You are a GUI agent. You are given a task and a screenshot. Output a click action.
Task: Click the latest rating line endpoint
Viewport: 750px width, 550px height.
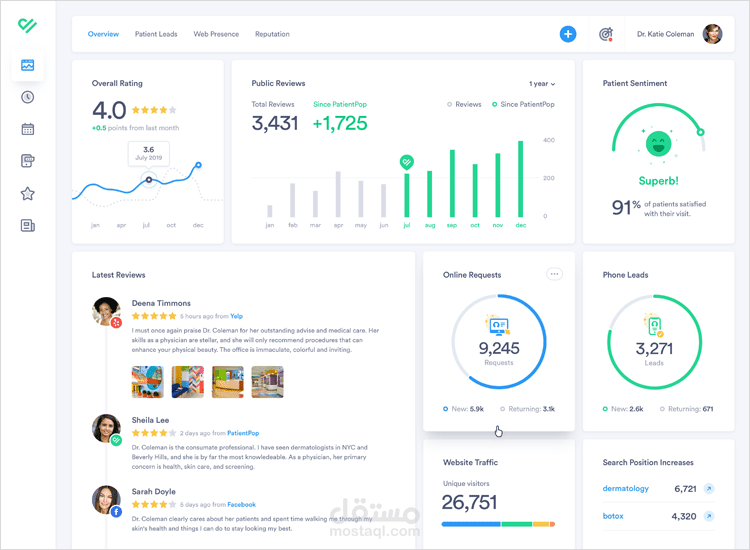pos(199,165)
